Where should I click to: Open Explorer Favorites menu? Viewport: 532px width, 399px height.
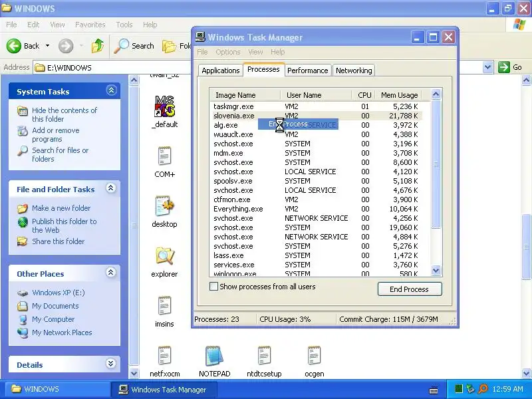pyautogui.click(x=90, y=25)
